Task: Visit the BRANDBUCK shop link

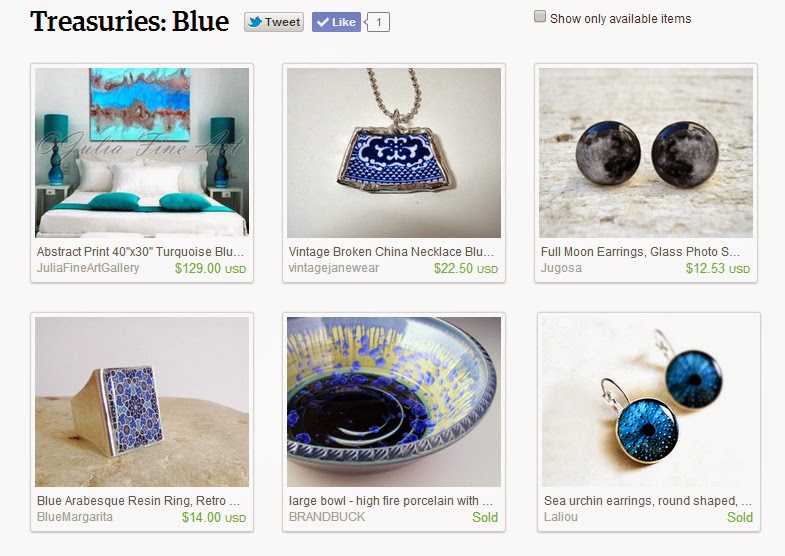Action: [327, 517]
